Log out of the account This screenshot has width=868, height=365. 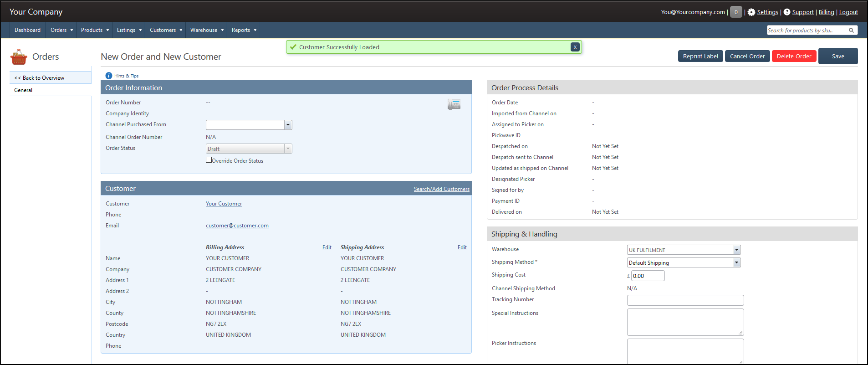click(x=848, y=12)
